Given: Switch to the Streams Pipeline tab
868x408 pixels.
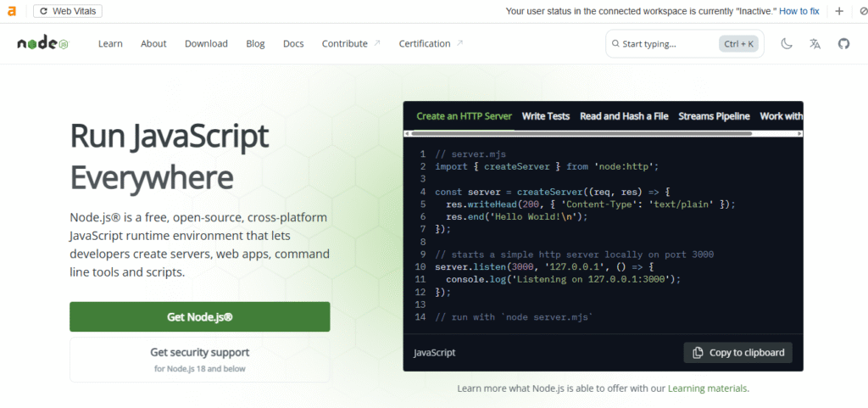Looking at the screenshot, I should 714,116.
